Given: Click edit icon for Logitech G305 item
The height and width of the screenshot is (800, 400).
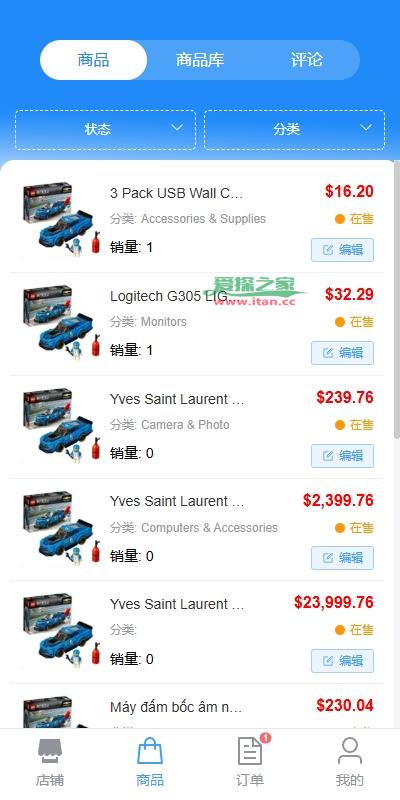Looking at the screenshot, I should [x=328, y=353].
